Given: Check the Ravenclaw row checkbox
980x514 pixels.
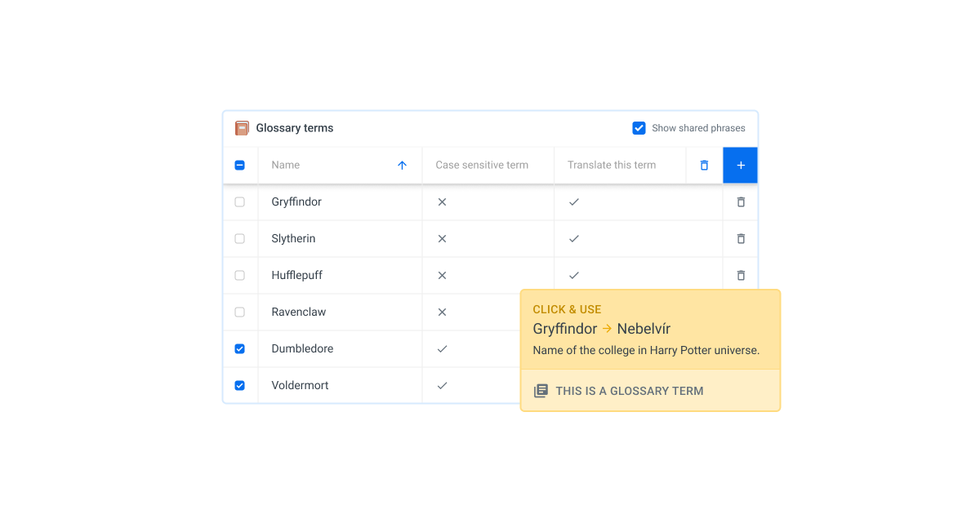Looking at the screenshot, I should pyautogui.click(x=239, y=312).
